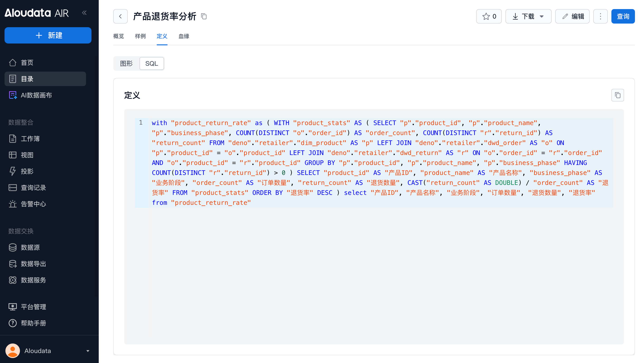
Task: Click the 查询 query button
Action: (622, 17)
